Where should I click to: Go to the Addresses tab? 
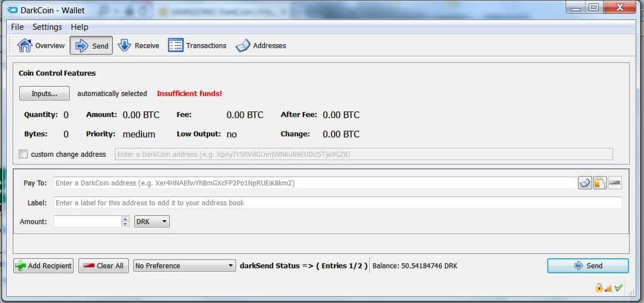(261, 45)
